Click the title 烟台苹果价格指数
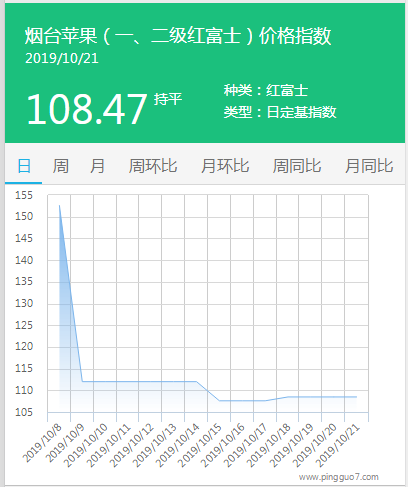This screenshot has width=408, height=487. pos(178,36)
